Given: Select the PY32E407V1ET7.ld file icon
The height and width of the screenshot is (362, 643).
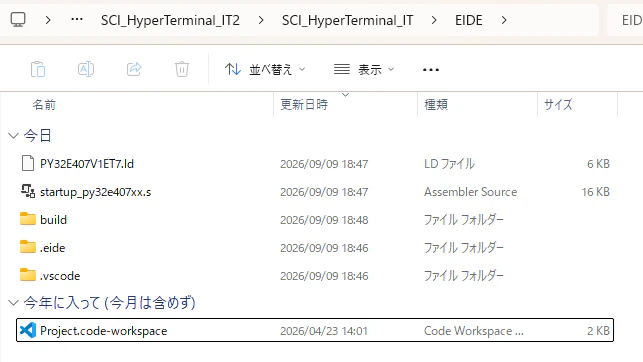Looking at the screenshot, I should (28, 163).
